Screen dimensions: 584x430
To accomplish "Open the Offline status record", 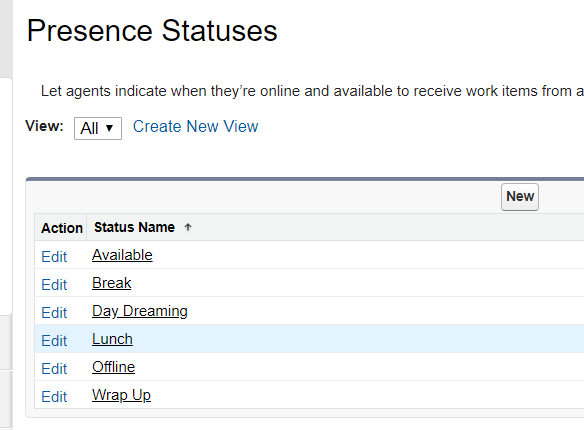I will coord(113,367).
